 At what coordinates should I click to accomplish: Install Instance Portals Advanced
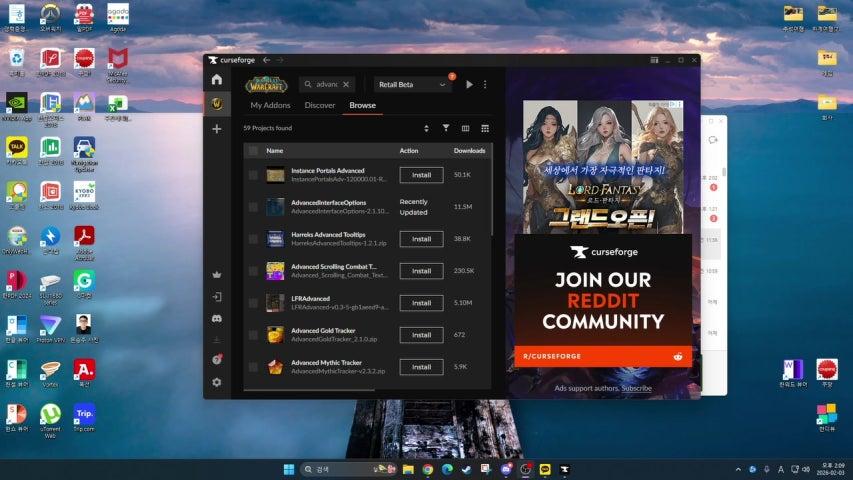(x=422, y=175)
